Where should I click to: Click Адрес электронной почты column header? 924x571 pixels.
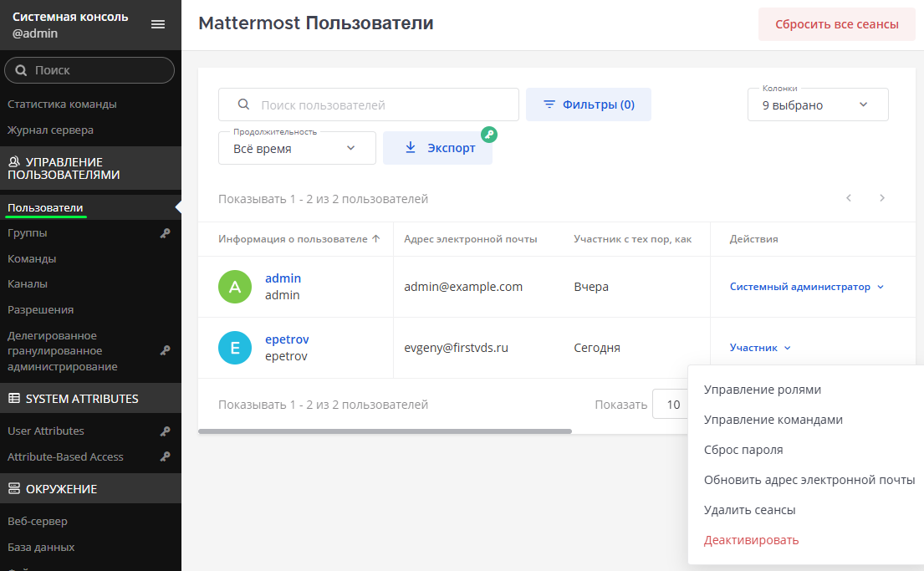(470, 238)
